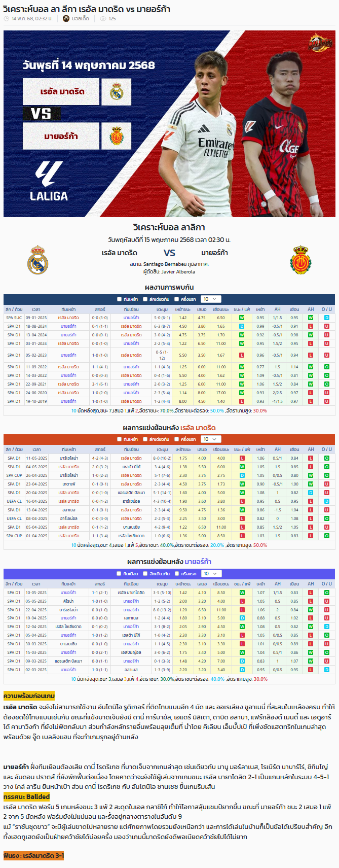Click the สกอร์ column header in Mallorca table
The image size is (339, 868).
100,584
